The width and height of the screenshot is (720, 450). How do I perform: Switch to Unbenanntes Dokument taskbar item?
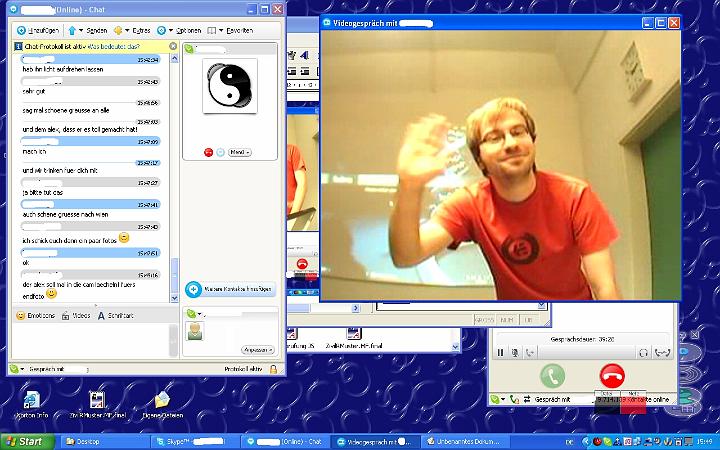(x=464, y=442)
